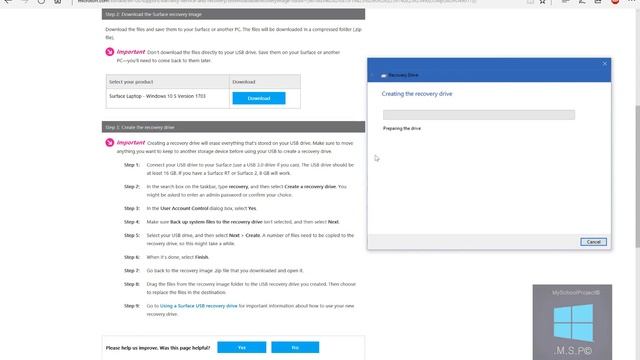
Task: Click the 'Step 4:' back up system files label
Action: click(132, 222)
